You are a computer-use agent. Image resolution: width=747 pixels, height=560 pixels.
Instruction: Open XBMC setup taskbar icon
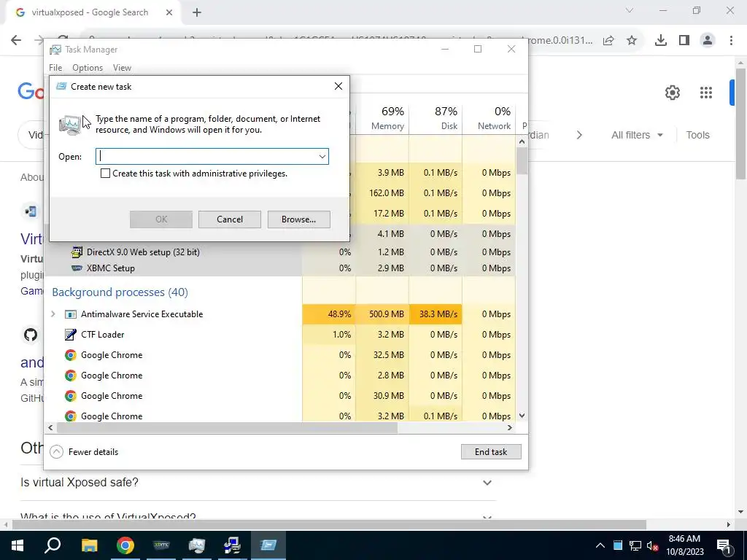[161, 545]
